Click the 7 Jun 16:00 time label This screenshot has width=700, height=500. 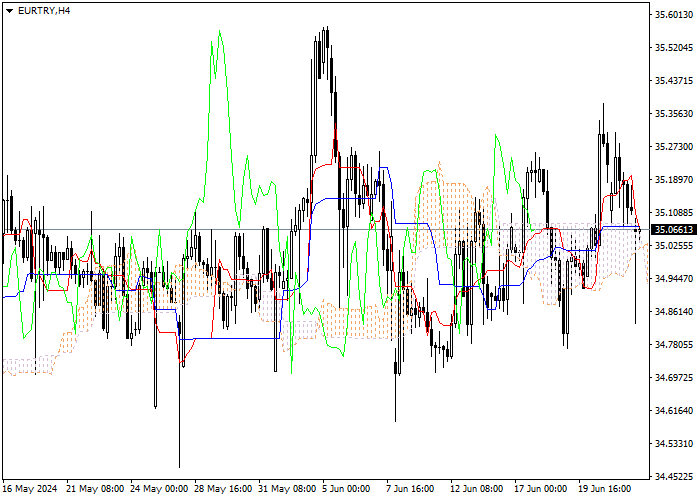coord(410,489)
